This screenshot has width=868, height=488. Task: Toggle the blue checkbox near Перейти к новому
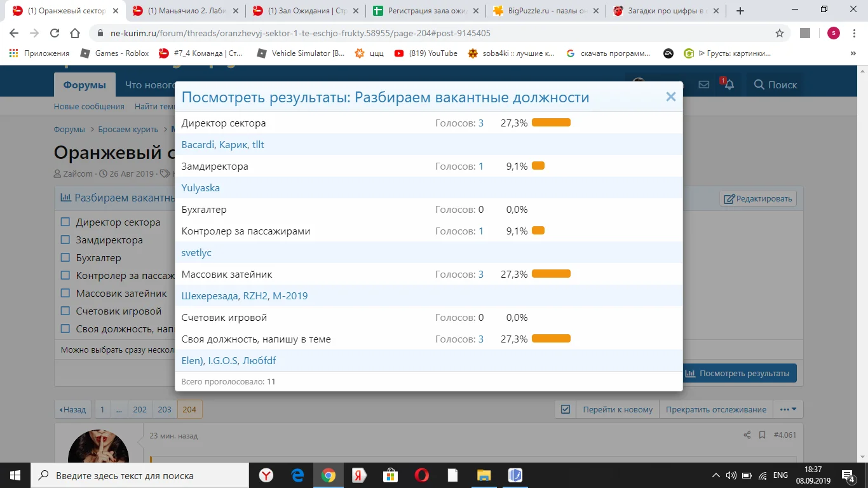pyautogui.click(x=566, y=409)
